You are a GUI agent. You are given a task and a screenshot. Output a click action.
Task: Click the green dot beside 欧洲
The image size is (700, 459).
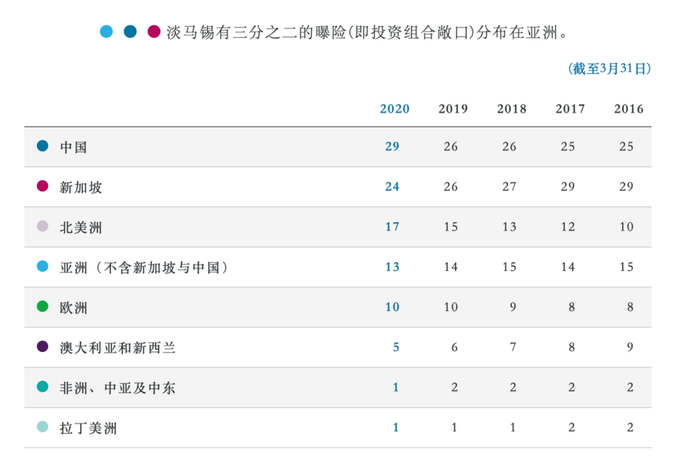pyautogui.click(x=42, y=306)
